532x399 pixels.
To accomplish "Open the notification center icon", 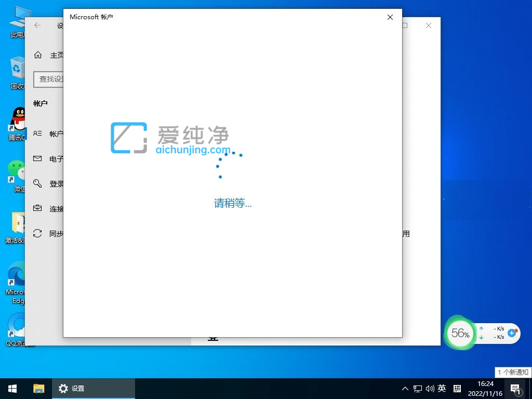I will 516,389.
